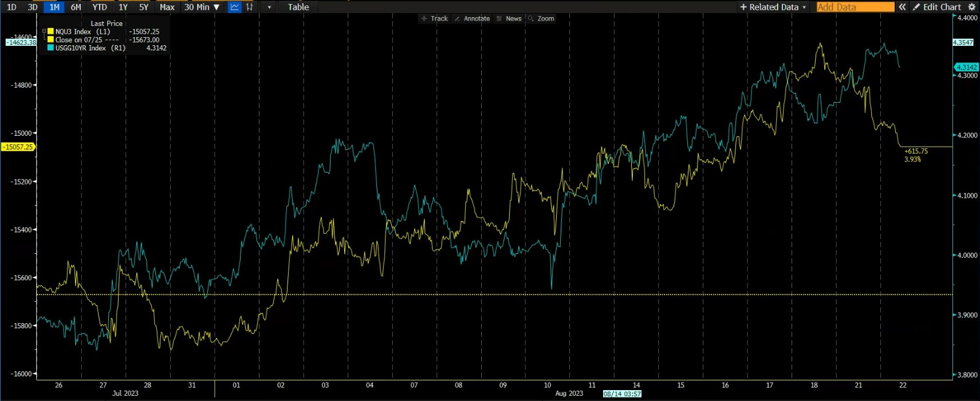Screen dimensions: 980x401
Task: Enable the Track crosshair tool
Action: point(435,18)
